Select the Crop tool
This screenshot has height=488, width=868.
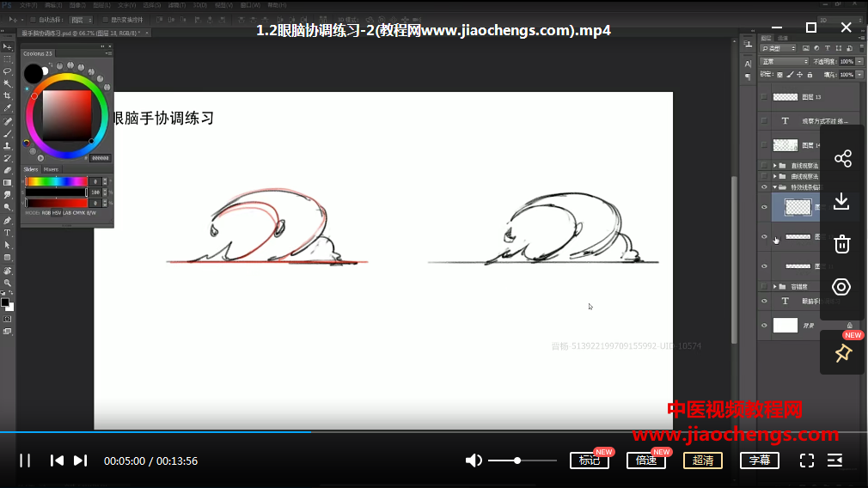tap(7, 95)
